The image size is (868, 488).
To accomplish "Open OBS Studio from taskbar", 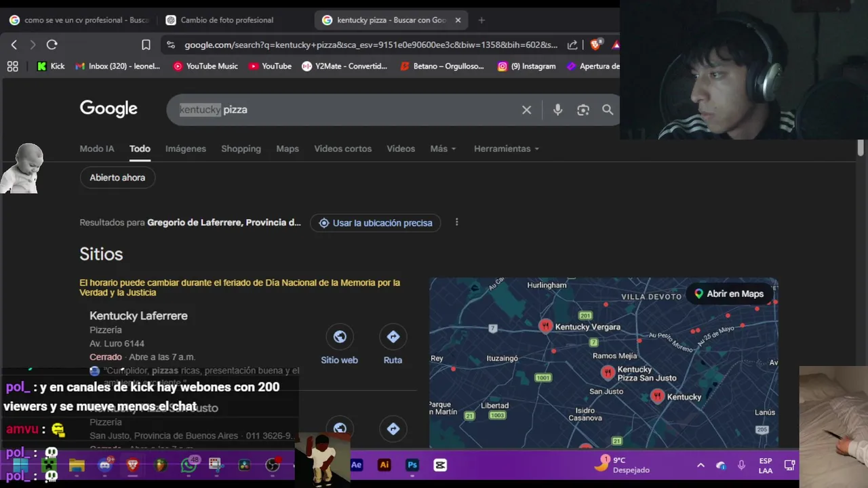I will (x=273, y=465).
